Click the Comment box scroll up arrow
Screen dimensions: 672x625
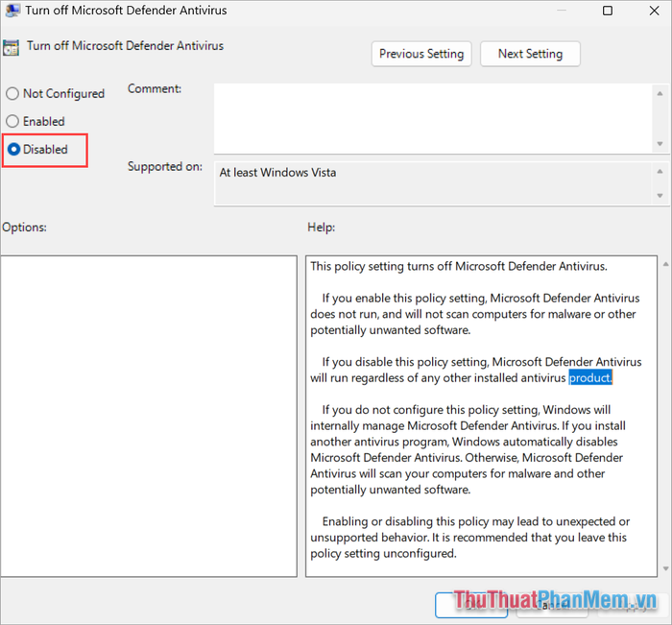pos(660,91)
